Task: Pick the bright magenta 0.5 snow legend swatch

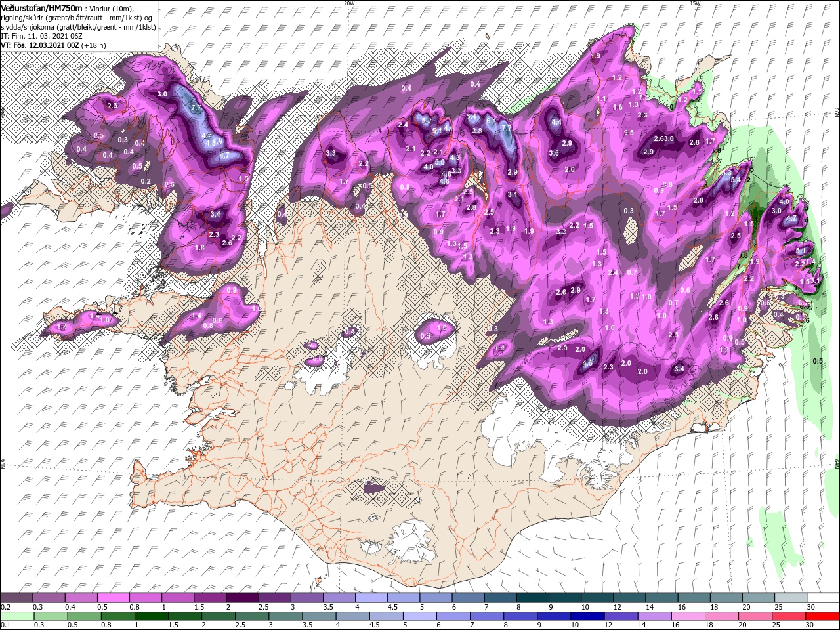Action: (x=113, y=597)
